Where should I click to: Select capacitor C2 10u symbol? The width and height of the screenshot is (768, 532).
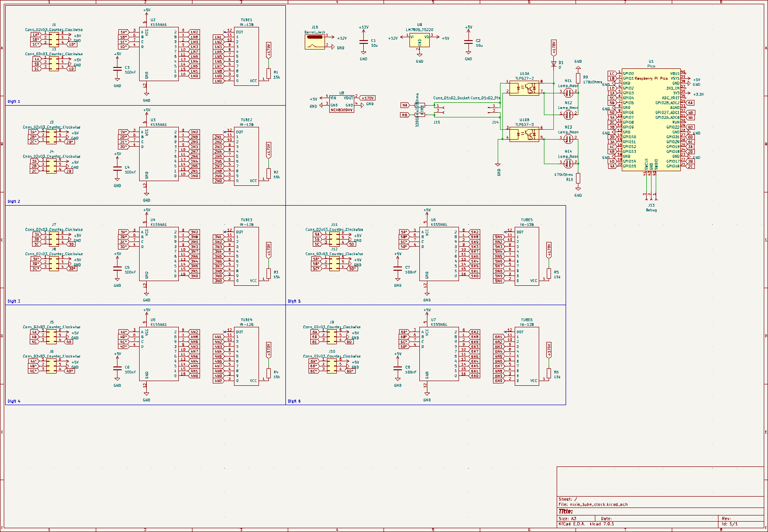(x=468, y=43)
